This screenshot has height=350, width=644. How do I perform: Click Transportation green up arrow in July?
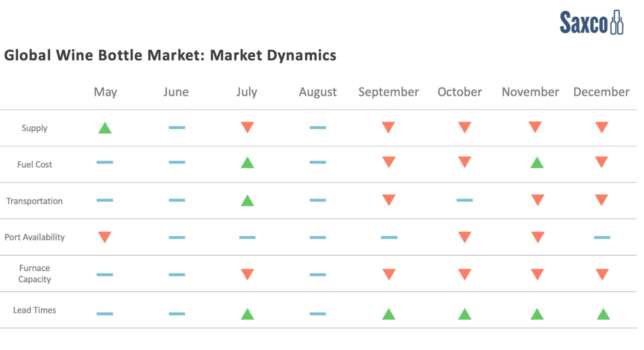[x=247, y=201]
